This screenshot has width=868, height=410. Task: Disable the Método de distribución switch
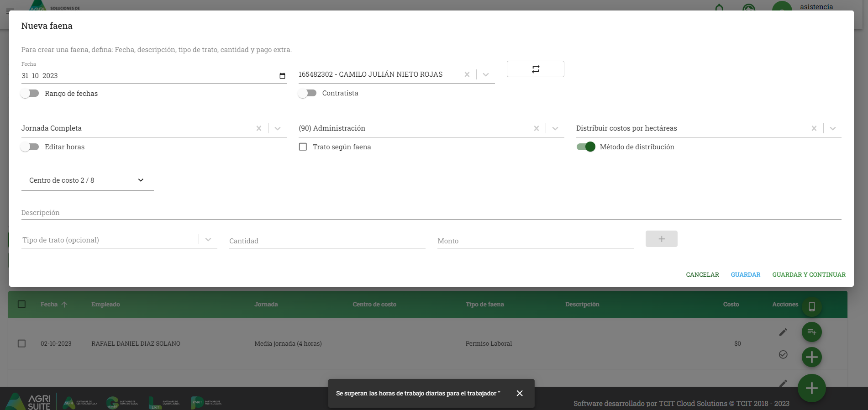pos(586,147)
